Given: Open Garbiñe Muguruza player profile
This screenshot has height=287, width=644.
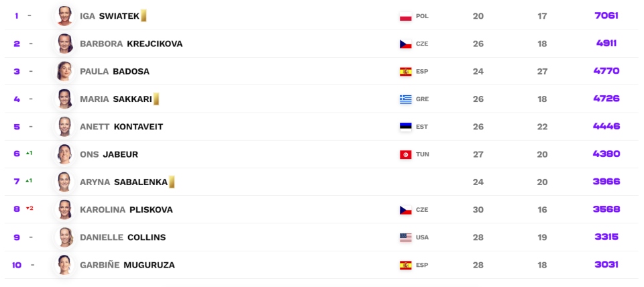Looking at the screenshot, I should 127,265.
